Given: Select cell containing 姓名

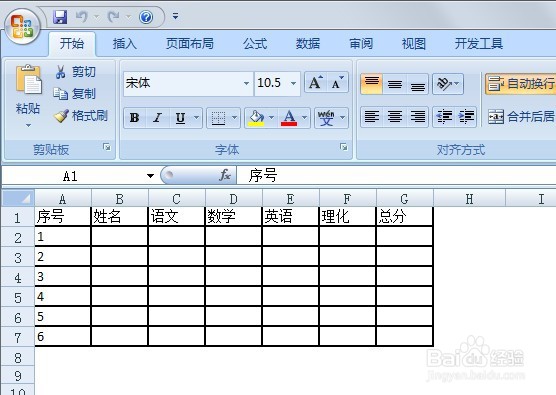Looking at the screenshot, I should (119, 216).
